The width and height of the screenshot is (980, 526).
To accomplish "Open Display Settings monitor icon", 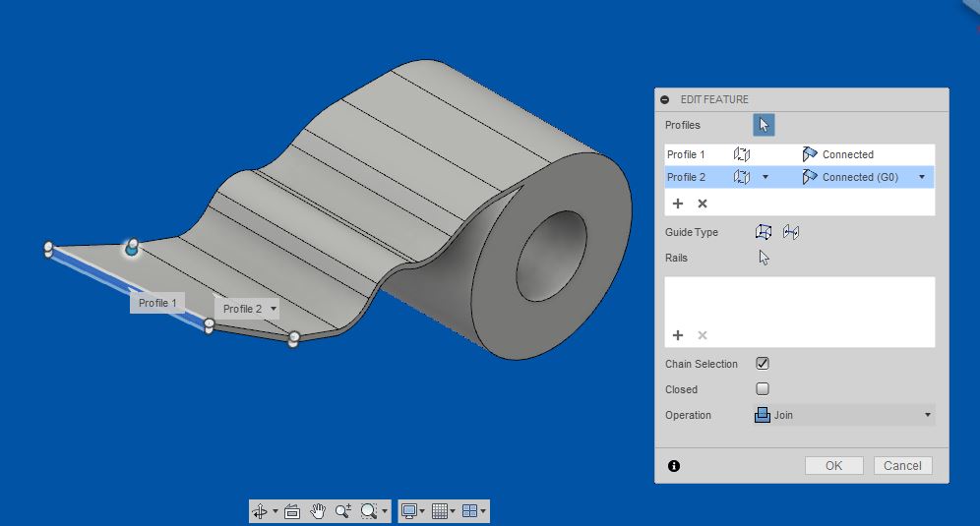I will coord(411,511).
